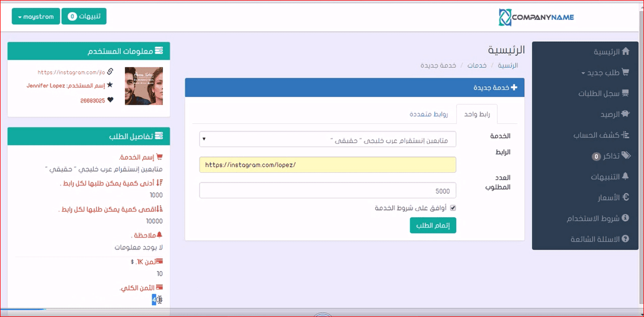Screen dimensions: 644x317
Task: Click the card icon beside ثمن 1K
Action: click(159, 261)
